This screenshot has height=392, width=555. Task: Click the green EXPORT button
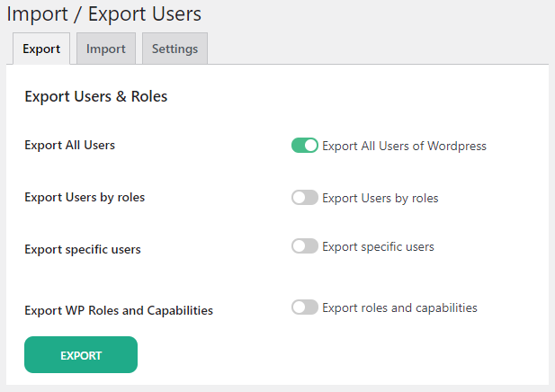pos(81,354)
